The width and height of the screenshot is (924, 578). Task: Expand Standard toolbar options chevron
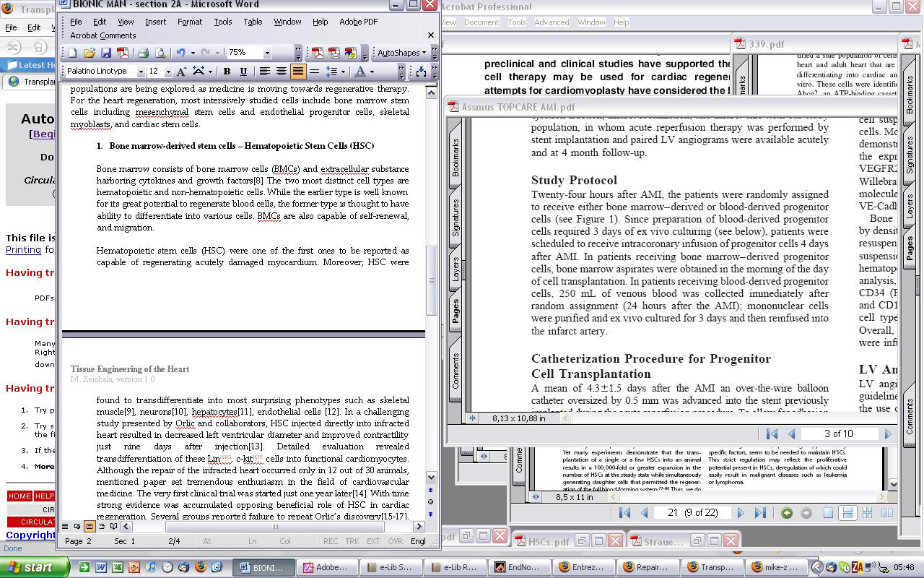click(298, 53)
